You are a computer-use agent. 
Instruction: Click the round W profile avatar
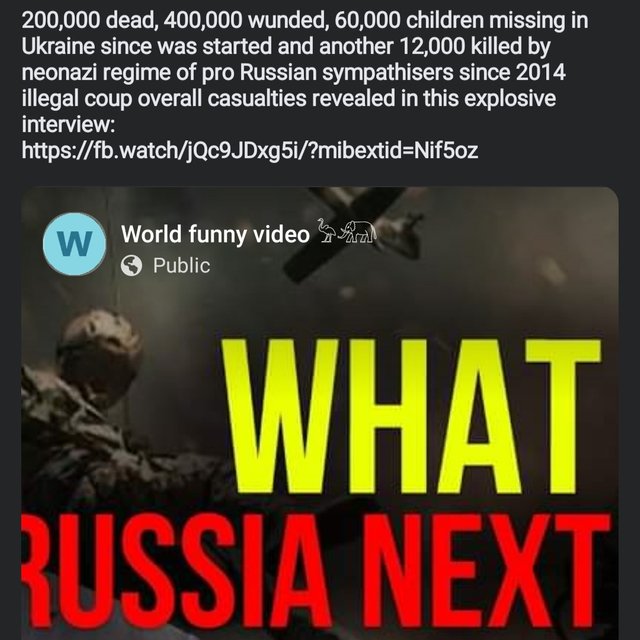click(74, 244)
